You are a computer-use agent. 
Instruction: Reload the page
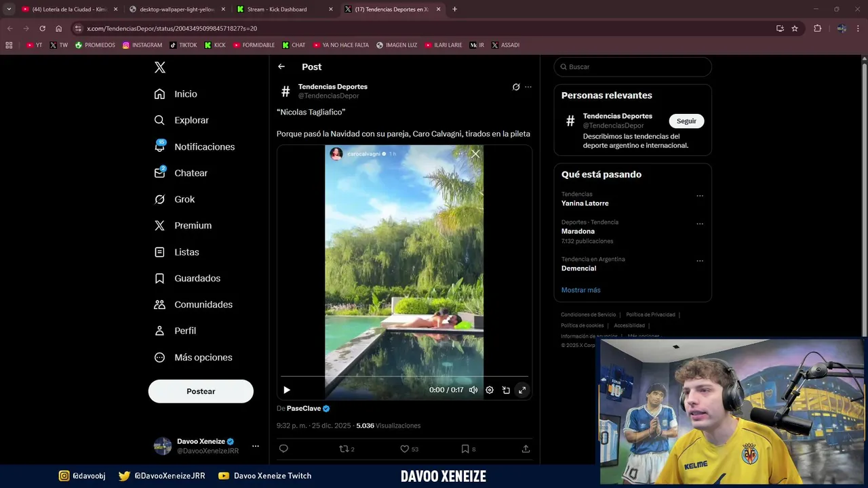42,28
